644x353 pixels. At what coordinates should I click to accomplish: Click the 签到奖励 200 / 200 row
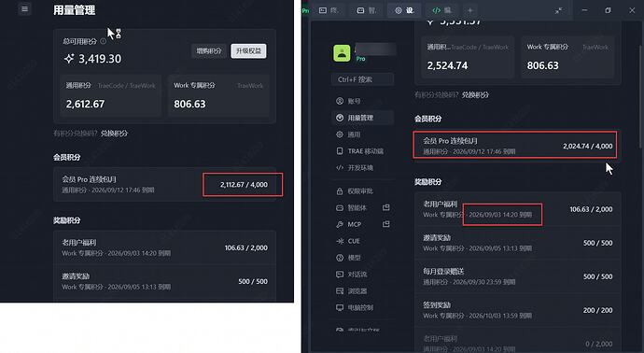click(517, 310)
